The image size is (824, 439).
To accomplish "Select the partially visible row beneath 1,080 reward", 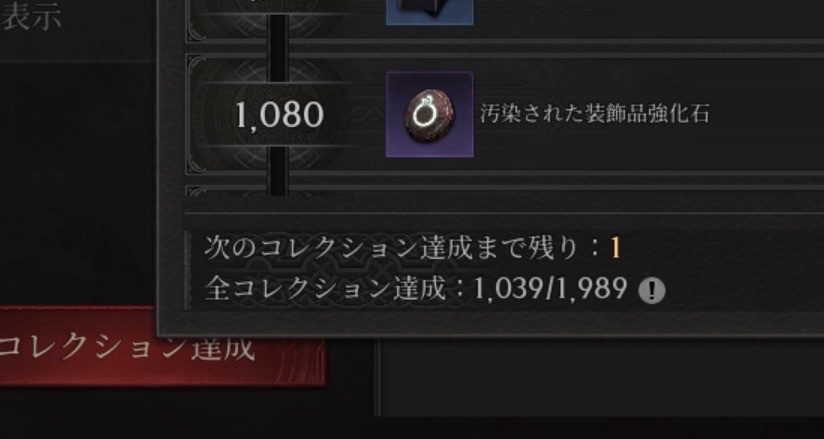I will point(504,190).
